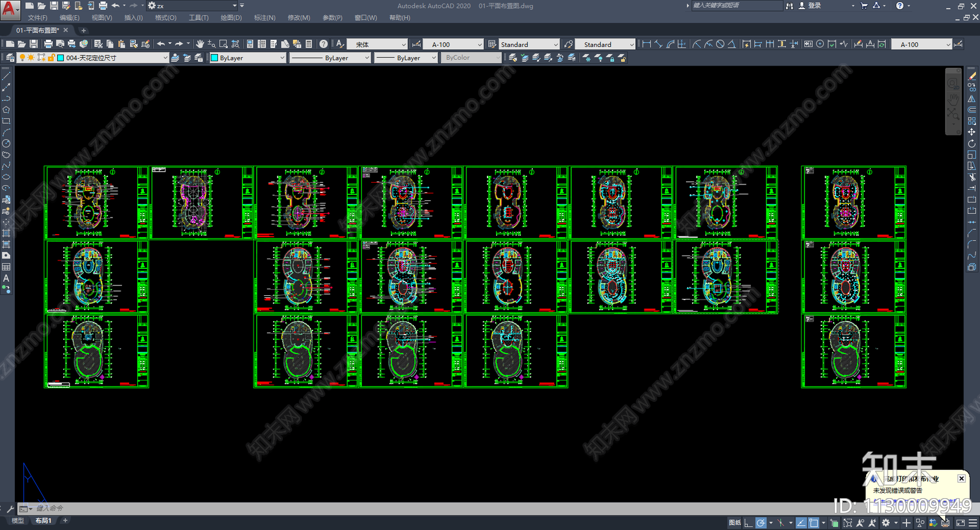The height and width of the screenshot is (530, 980).
Task: Select the Move tool in modify toolbar
Action: point(972,132)
